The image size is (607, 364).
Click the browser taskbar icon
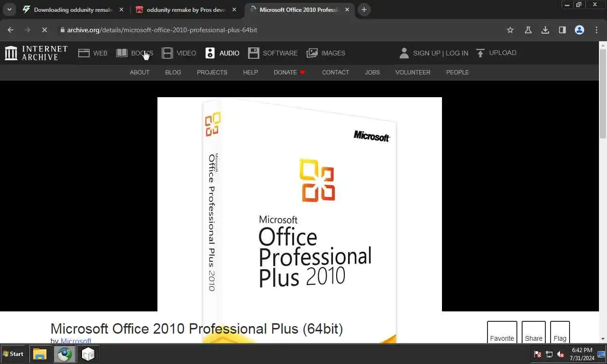[x=64, y=354]
